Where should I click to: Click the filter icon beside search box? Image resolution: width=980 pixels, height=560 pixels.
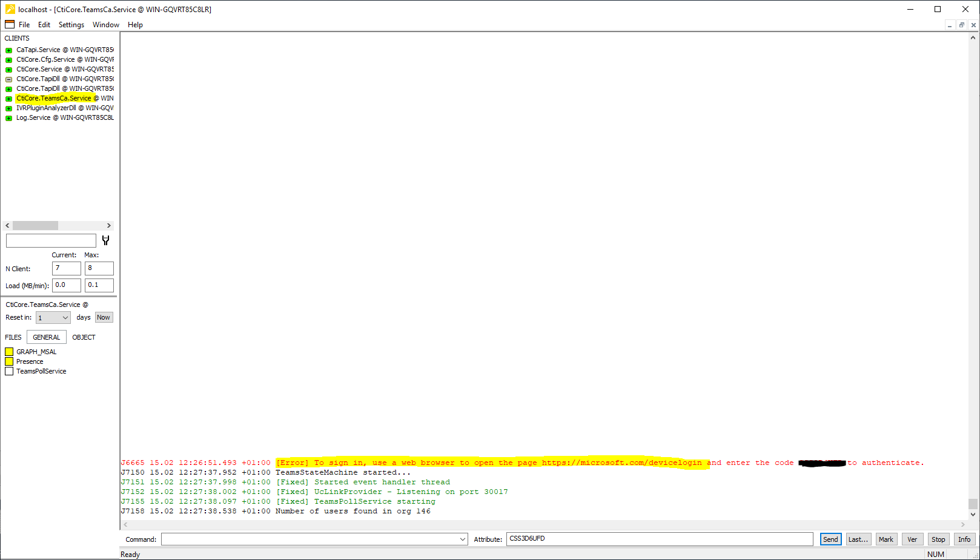tap(106, 240)
